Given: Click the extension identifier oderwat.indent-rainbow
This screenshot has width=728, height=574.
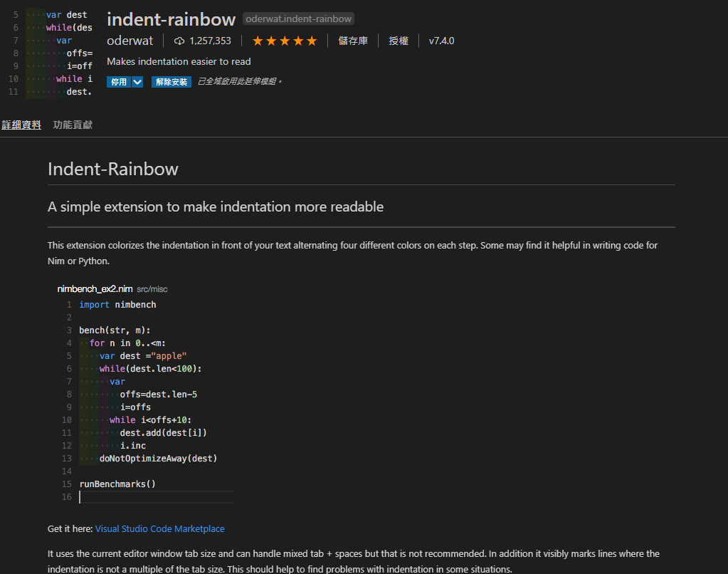Looking at the screenshot, I should 299,19.
